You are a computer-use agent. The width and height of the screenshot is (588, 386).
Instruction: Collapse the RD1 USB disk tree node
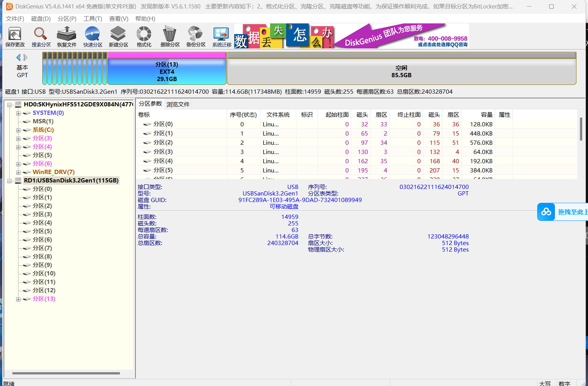(10, 181)
